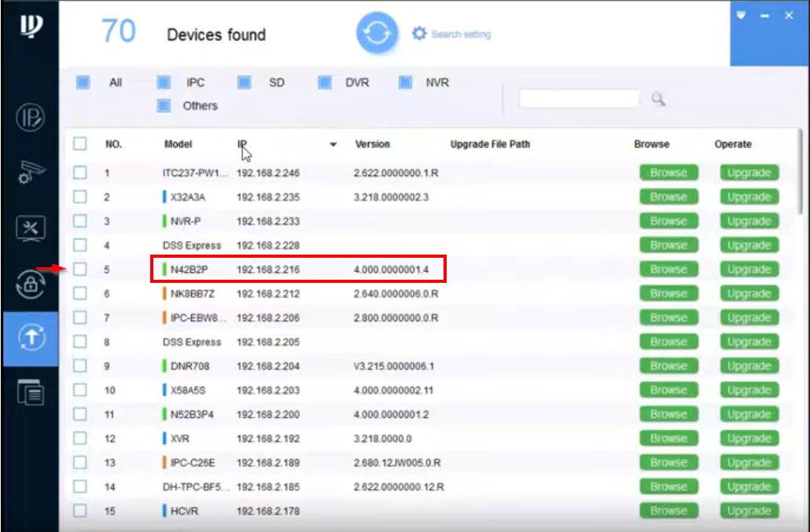Viewport: 810px width, 532px height.
Task: Sort by the IP column arrow
Action: [333, 145]
